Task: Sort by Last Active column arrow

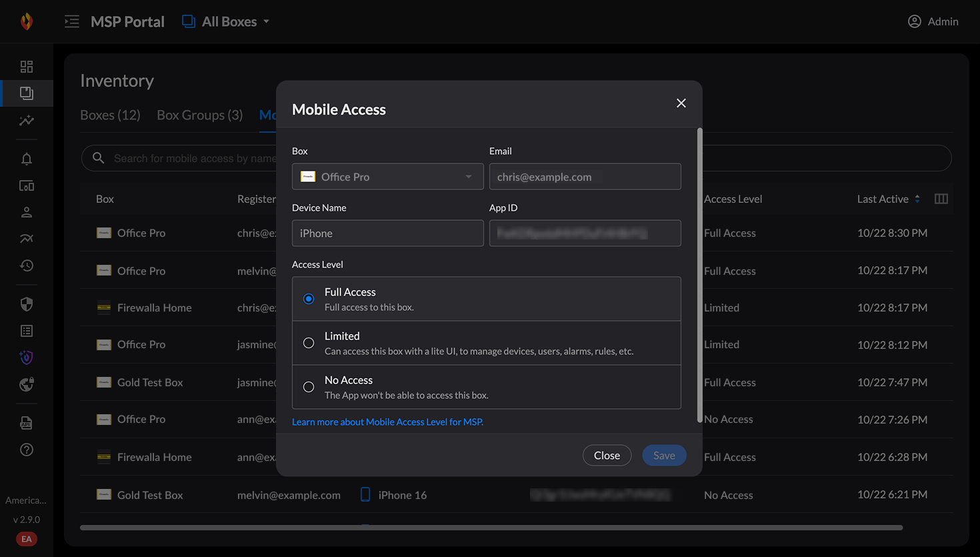Action: point(917,199)
